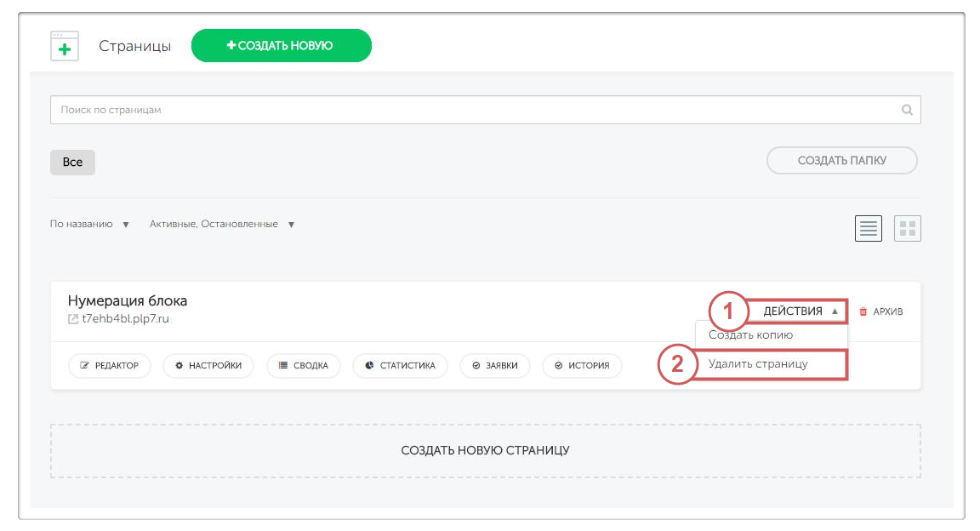Expand the Активные, Остановленные filter dropdown
980x531 pixels.
click(222, 224)
